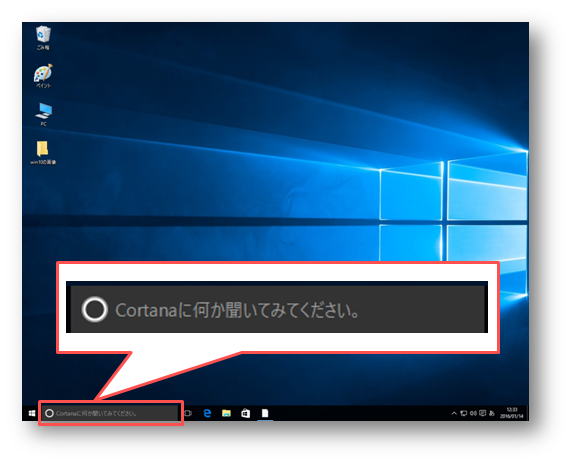Focus the taskbar Cortana search text field
The height and width of the screenshot is (463, 571).
click(110, 413)
